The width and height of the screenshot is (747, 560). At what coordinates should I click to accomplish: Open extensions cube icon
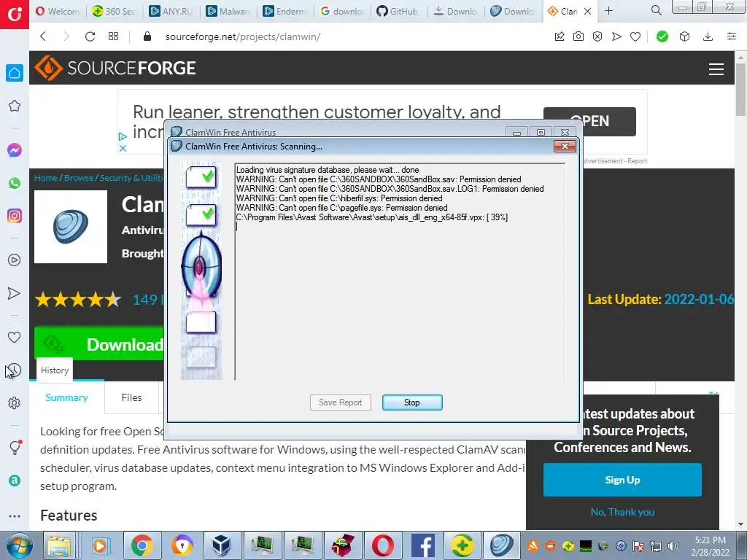[684, 36]
